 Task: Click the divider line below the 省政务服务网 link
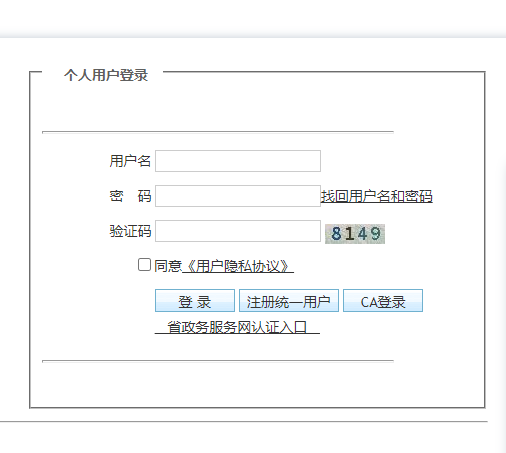218,361
